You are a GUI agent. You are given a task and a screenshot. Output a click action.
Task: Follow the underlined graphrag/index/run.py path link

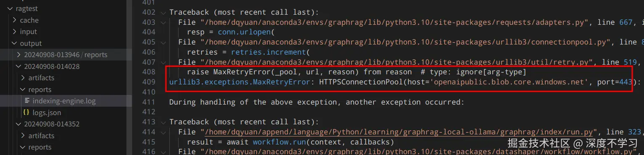tap(399, 132)
